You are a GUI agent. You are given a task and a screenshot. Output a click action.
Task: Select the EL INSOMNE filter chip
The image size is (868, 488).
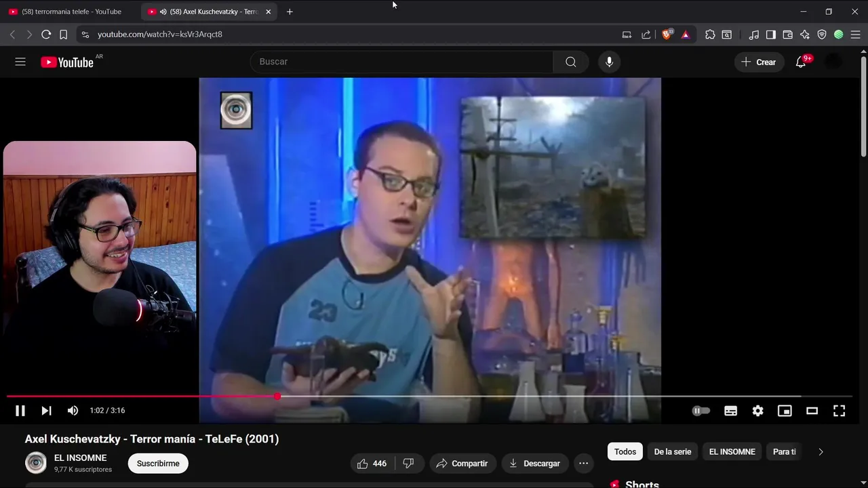click(x=732, y=451)
